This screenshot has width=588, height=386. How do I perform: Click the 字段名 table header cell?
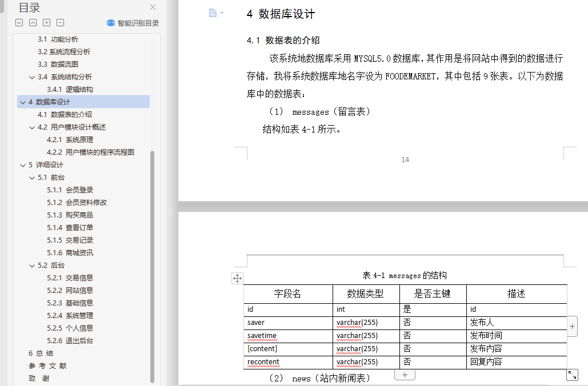click(288, 294)
